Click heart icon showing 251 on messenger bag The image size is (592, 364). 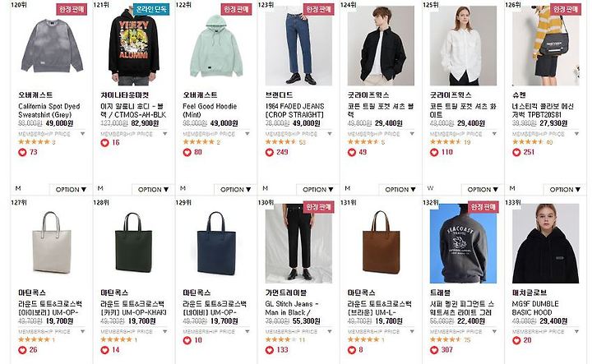(x=516, y=152)
